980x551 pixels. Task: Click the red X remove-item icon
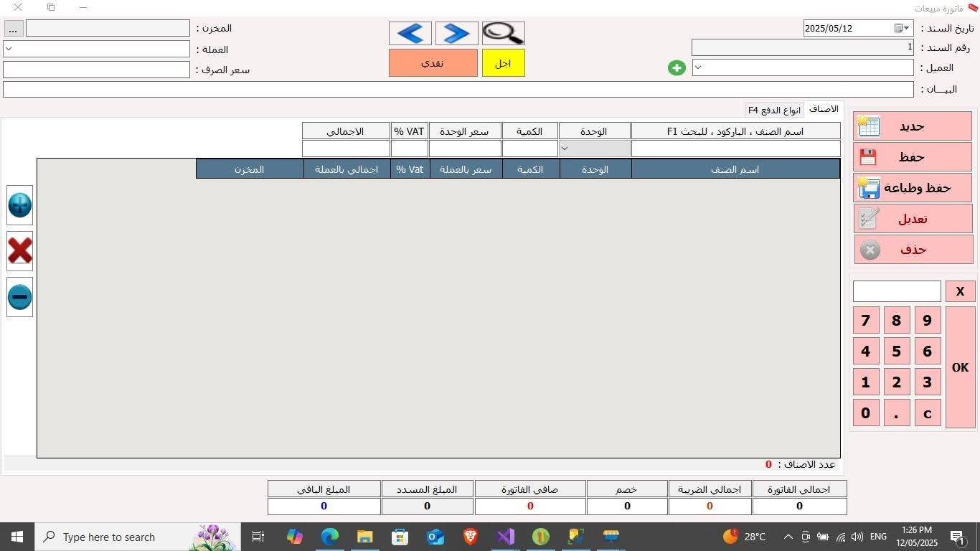point(19,251)
